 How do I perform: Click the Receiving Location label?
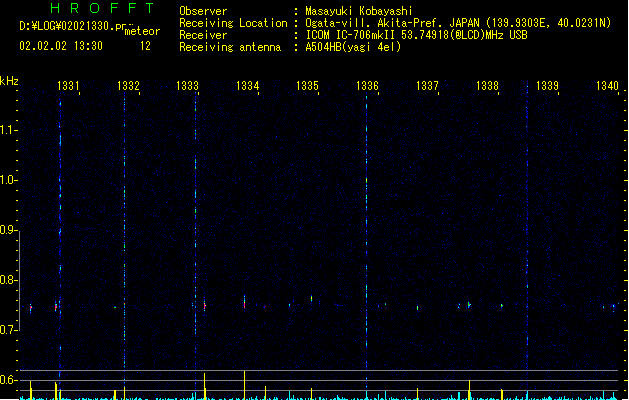pyautogui.click(x=233, y=23)
